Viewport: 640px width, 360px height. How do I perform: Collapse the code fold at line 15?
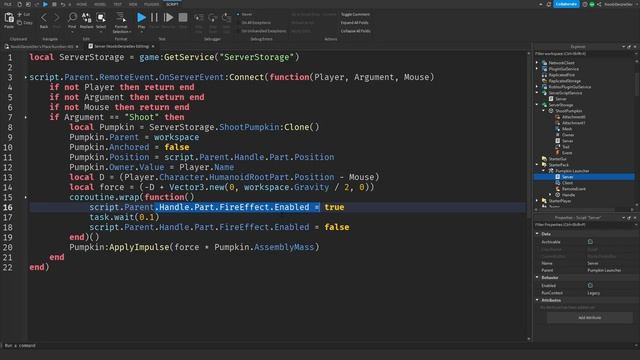pyautogui.click(x=26, y=197)
